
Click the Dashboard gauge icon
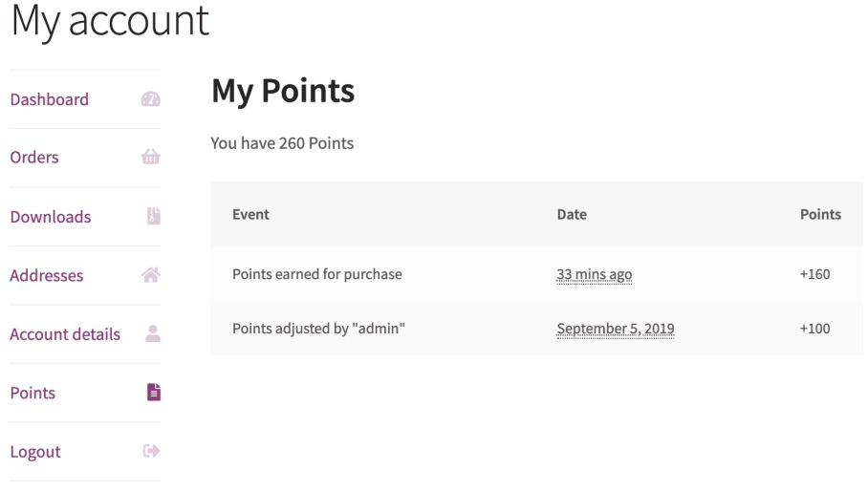[150, 99]
